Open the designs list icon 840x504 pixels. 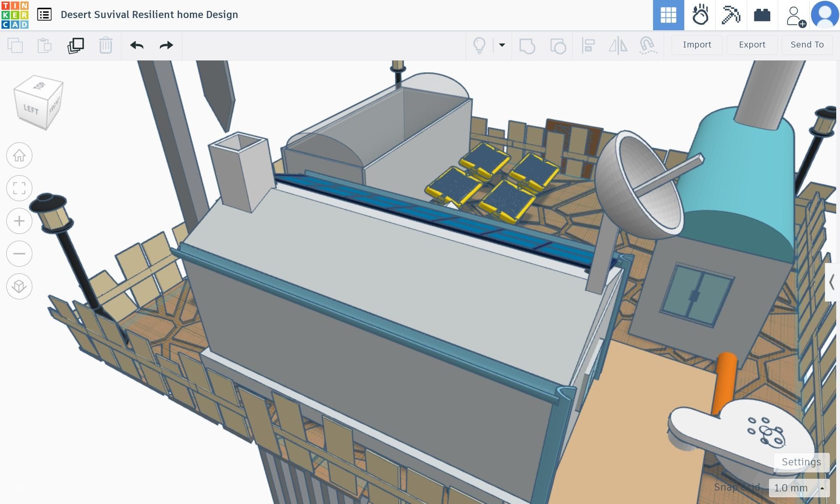point(44,15)
